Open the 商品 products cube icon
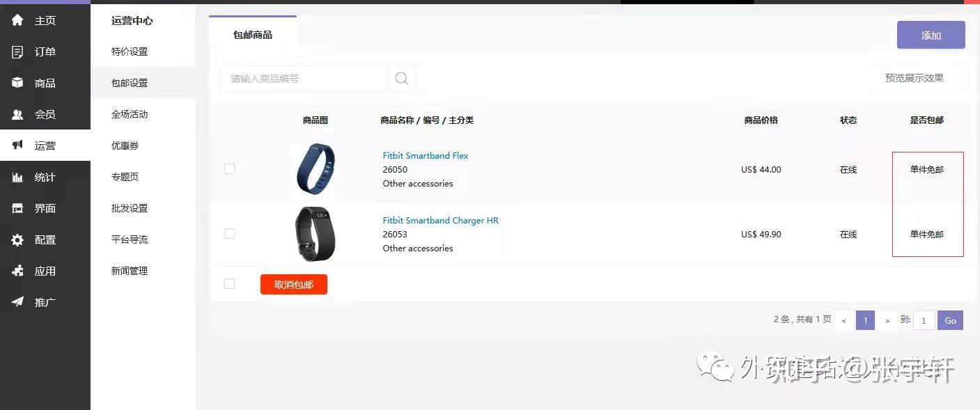This screenshot has height=410, width=980. [17, 83]
